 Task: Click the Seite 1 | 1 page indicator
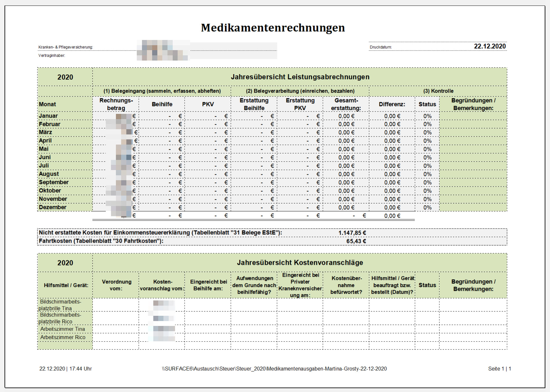tap(499, 369)
